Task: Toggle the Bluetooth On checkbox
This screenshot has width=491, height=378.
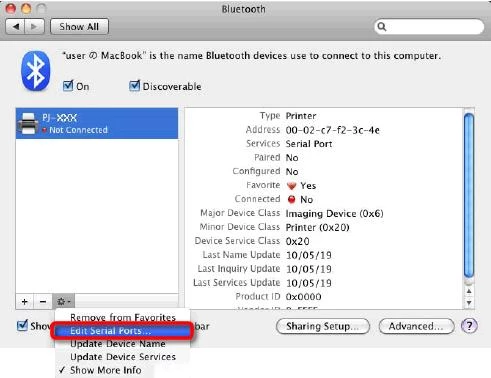Action: coord(68,86)
